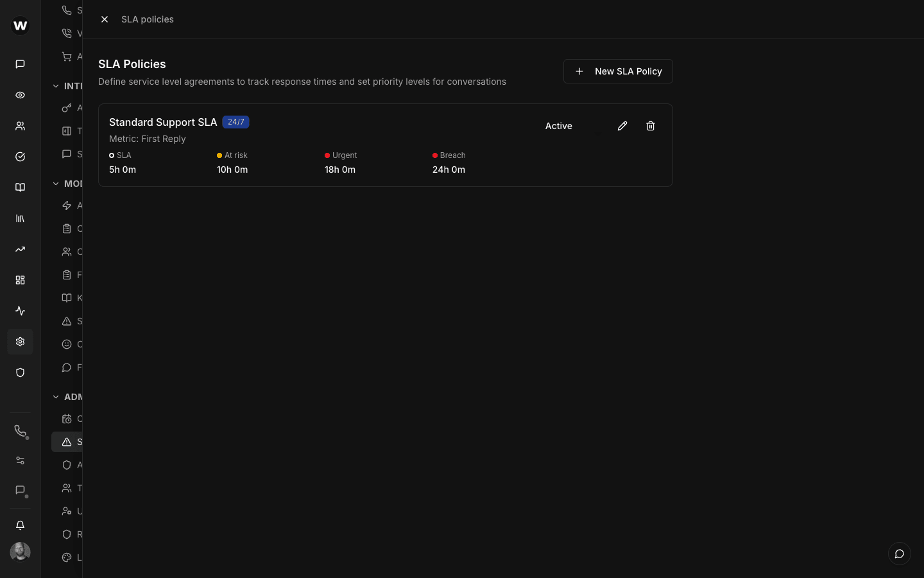924x578 pixels.
Task: Collapse the INT sidebar section chevron
Action: point(56,86)
